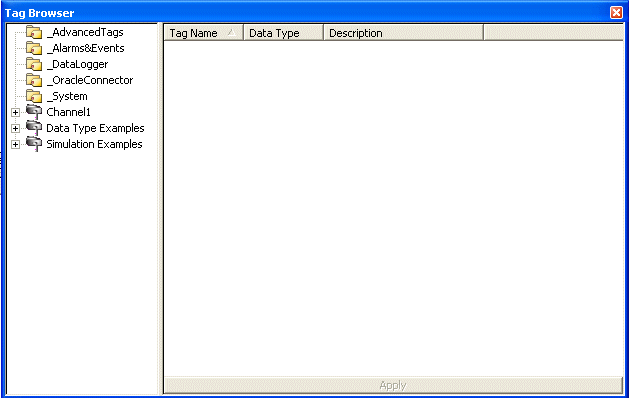
Task: Click the _System folder icon
Action: (34, 96)
